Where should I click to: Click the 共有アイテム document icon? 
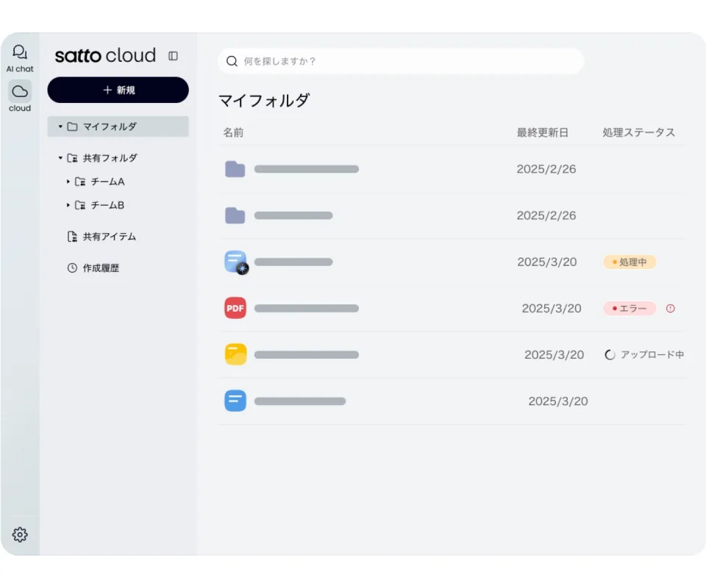pyautogui.click(x=72, y=237)
